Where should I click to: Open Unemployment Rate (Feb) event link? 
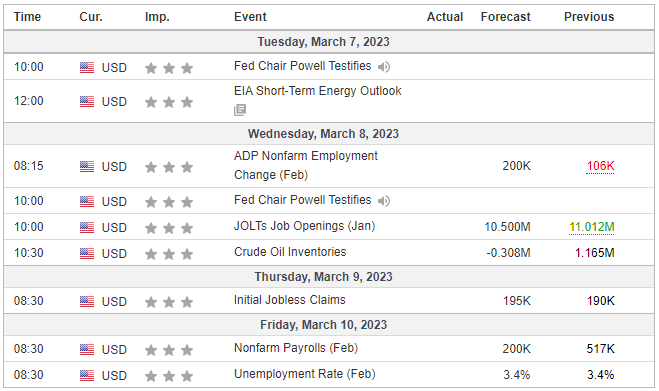coord(305,374)
